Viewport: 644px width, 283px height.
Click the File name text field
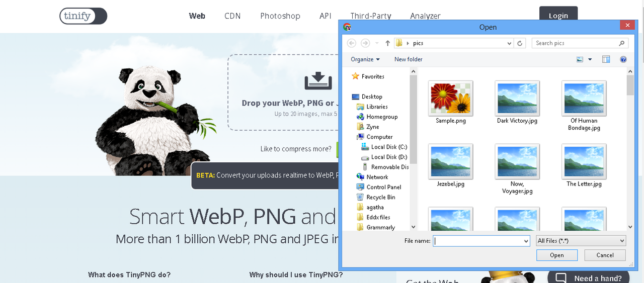[x=478, y=241]
